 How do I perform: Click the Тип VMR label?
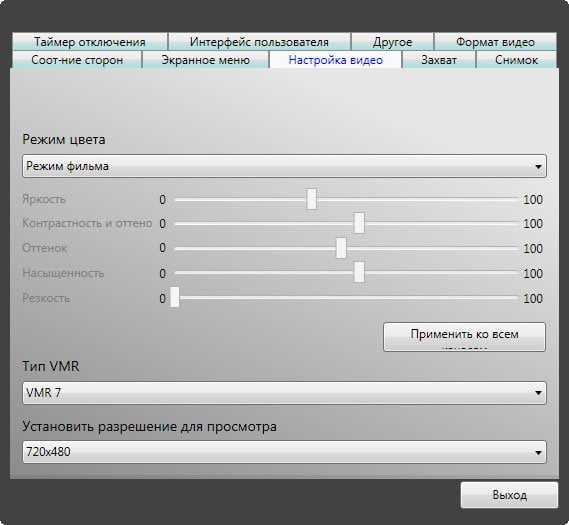(51, 366)
